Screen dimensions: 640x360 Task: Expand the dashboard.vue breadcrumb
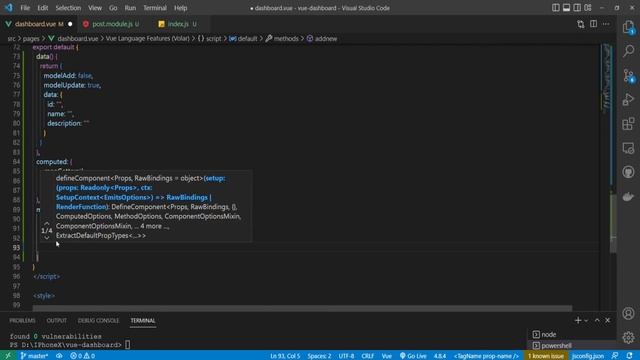78,39
